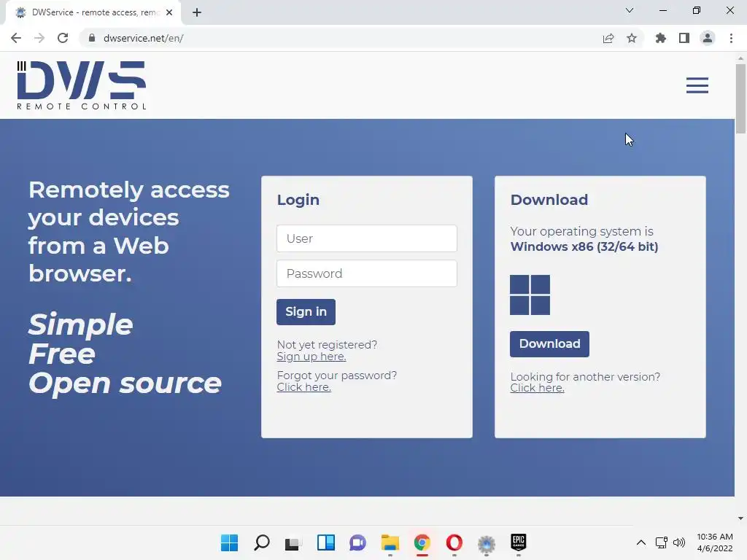The height and width of the screenshot is (560, 747).
Task: Show hidden system tray icons
Action: [641, 542]
